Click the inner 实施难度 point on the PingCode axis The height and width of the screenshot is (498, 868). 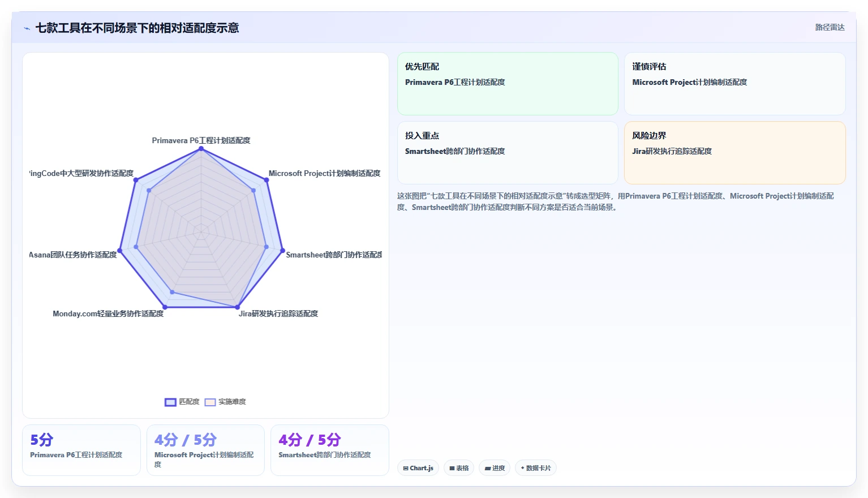(149, 191)
